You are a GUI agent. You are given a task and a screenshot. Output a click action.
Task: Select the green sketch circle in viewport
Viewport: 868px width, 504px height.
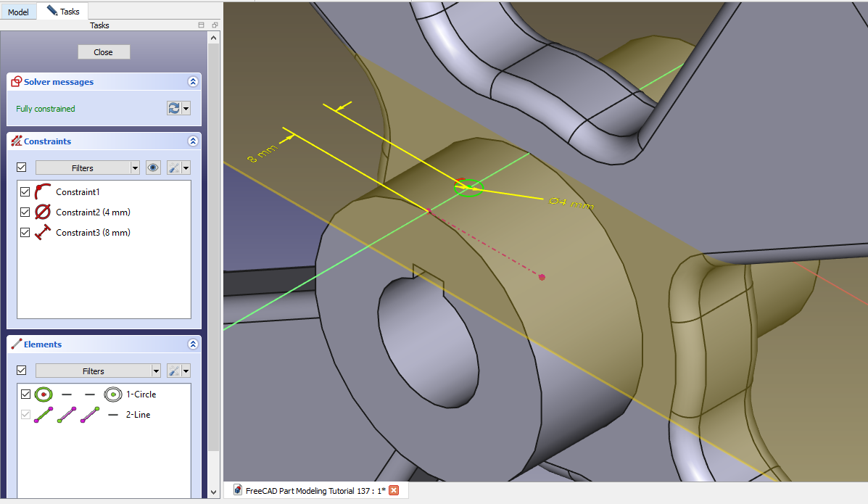click(469, 188)
